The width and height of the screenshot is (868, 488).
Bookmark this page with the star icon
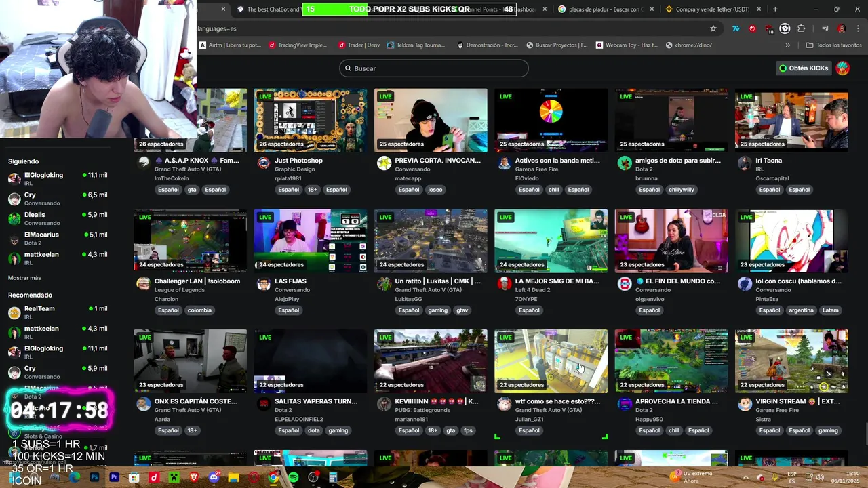(x=713, y=28)
